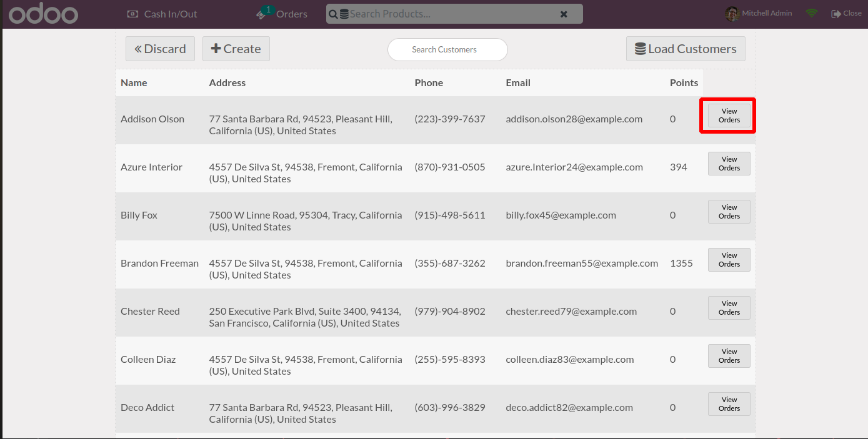Click into the Search Products field

point(450,14)
